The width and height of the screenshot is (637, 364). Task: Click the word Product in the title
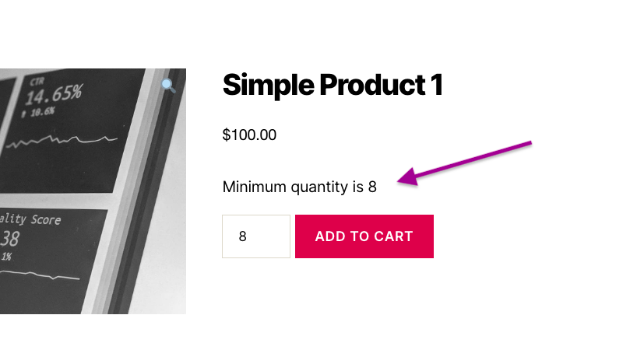[x=366, y=85]
